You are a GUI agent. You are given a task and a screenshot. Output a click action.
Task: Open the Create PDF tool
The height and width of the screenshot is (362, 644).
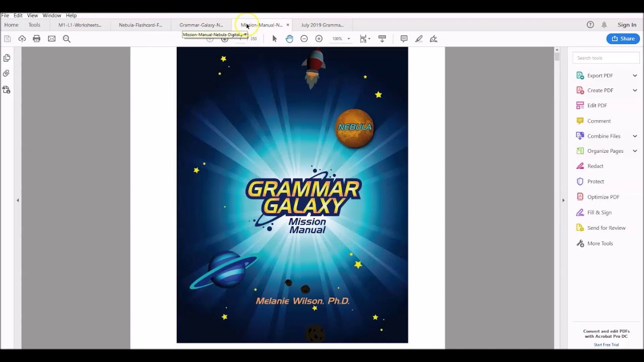[600, 90]
